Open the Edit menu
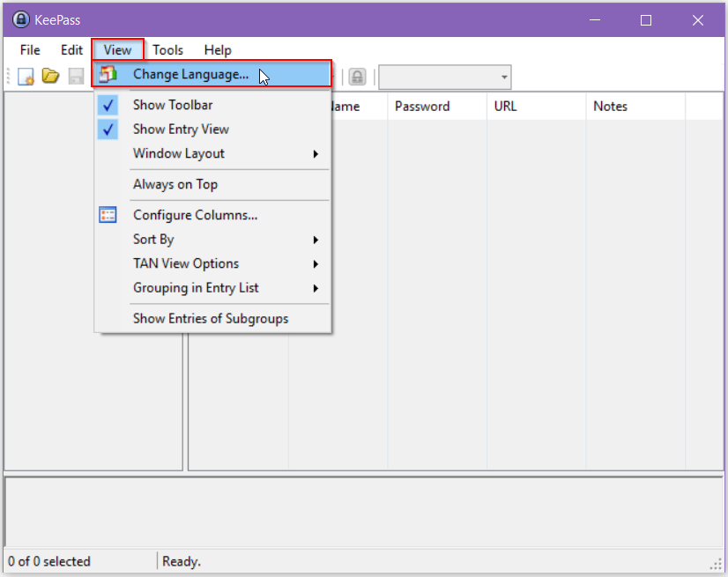Image resolution: width=728 pixels, height=577 pixels. (71, 49)
